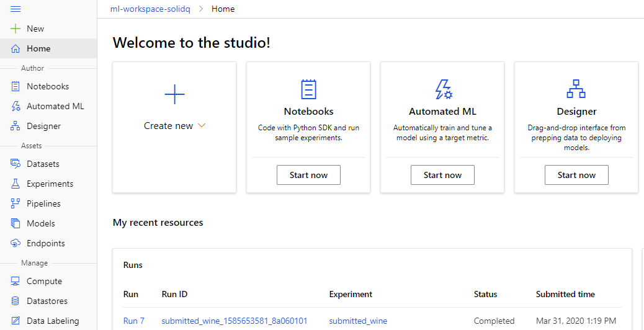Open Notebooks from the sidebar menu
644x330 pixels.
coord(48,86)
